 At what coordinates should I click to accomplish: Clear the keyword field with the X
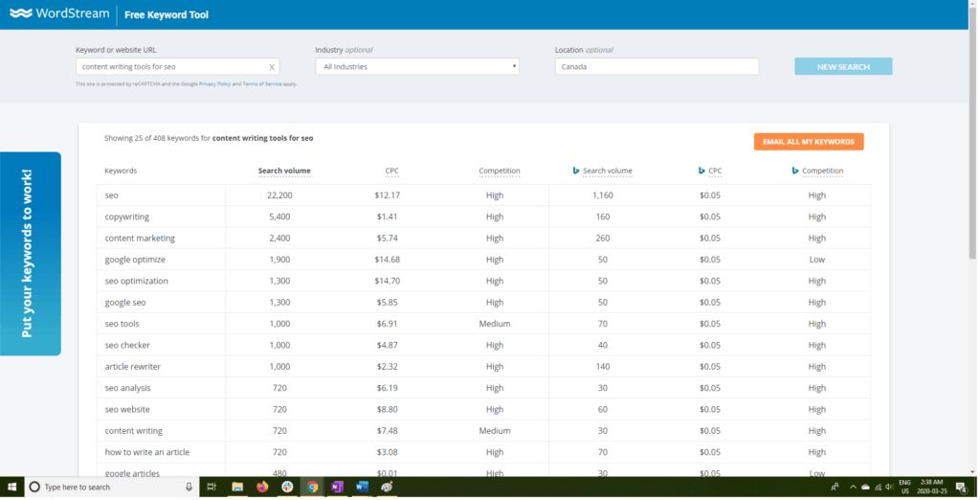[272, 67]
